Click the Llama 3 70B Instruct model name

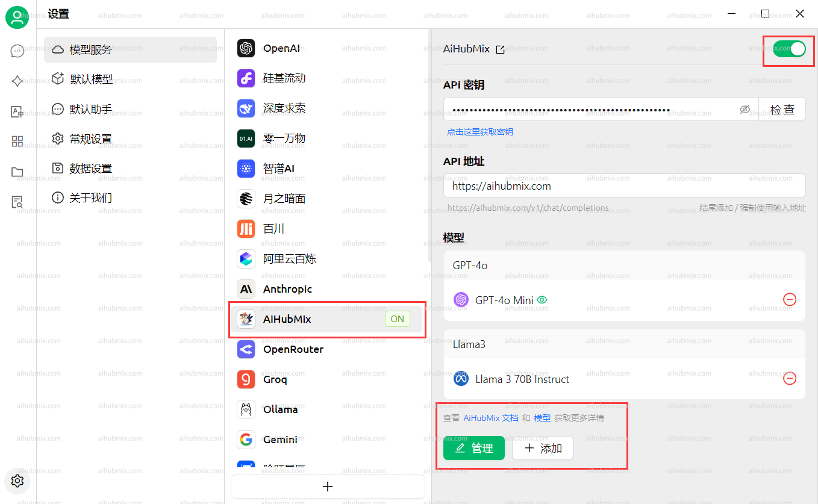522,379
